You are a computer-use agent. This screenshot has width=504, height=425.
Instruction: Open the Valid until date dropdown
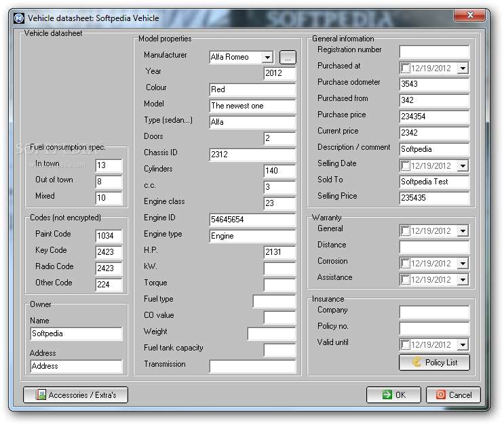[x=463, y=345]
